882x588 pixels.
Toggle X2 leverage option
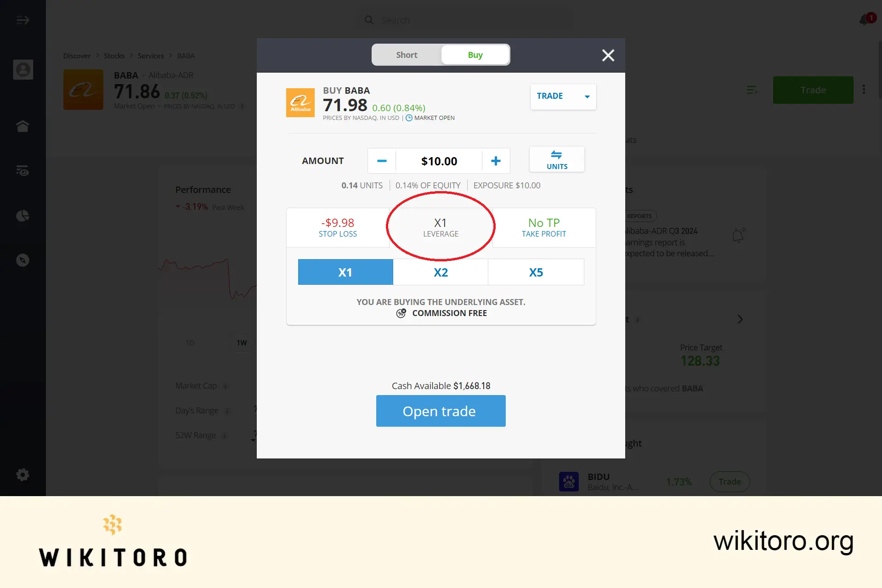coord(441,271)
